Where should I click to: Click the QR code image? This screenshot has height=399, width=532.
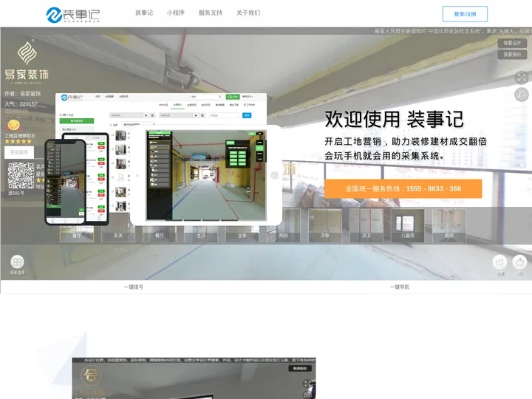pyautogui.click(x=21, y=176)
